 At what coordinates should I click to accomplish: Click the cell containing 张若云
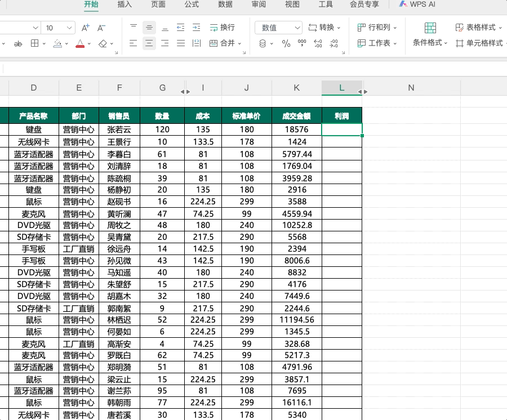tap(119, 129)
